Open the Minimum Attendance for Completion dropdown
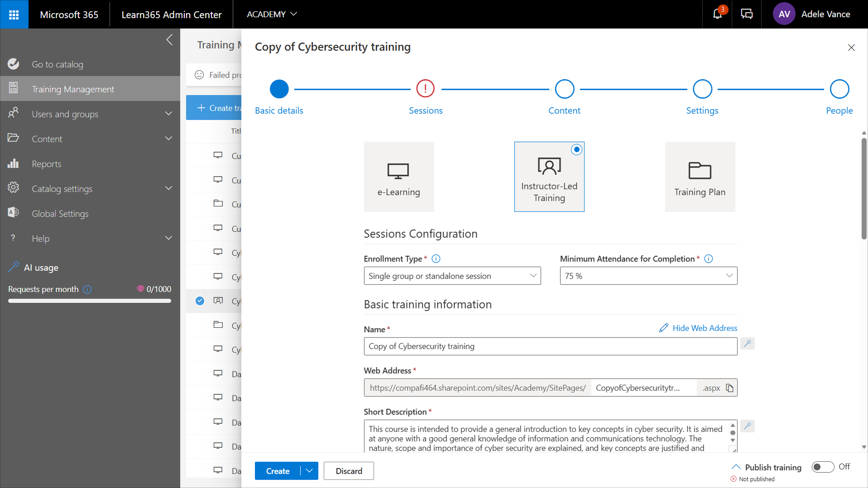The image size is (868, 488). tap(648, 276)
